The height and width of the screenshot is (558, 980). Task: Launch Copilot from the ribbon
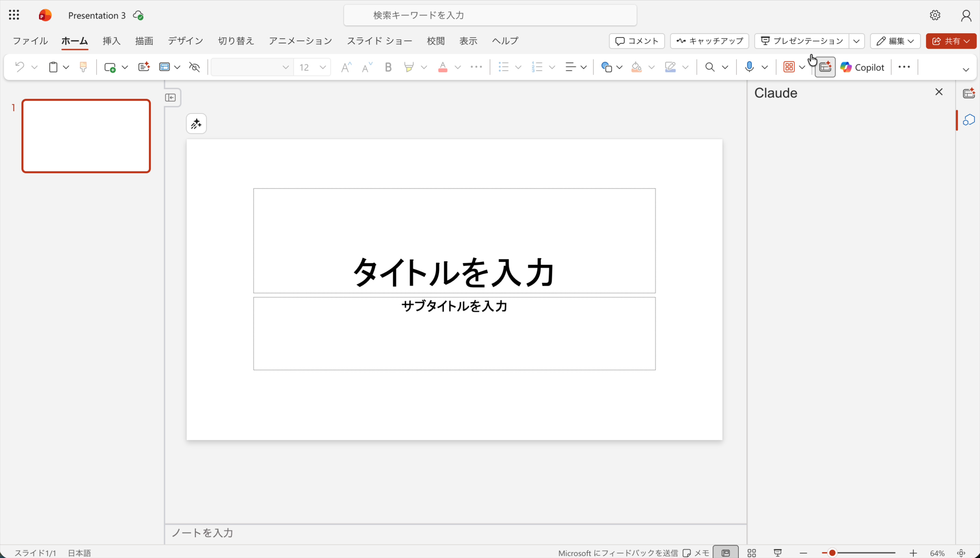(862, 67)
